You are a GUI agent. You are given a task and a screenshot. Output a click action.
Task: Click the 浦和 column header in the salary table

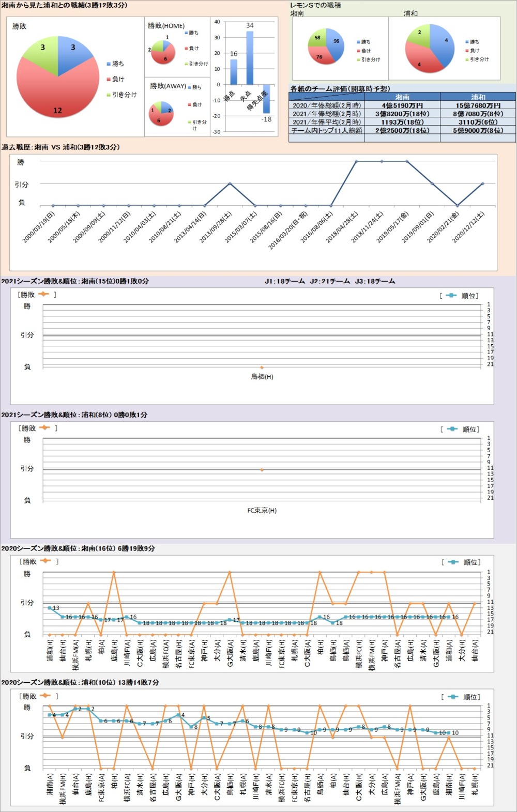click(x=478, y=97)
